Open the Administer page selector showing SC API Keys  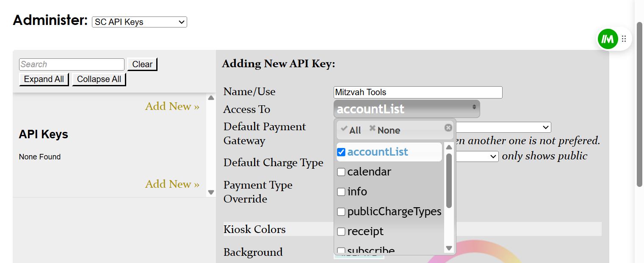(139, 22)
